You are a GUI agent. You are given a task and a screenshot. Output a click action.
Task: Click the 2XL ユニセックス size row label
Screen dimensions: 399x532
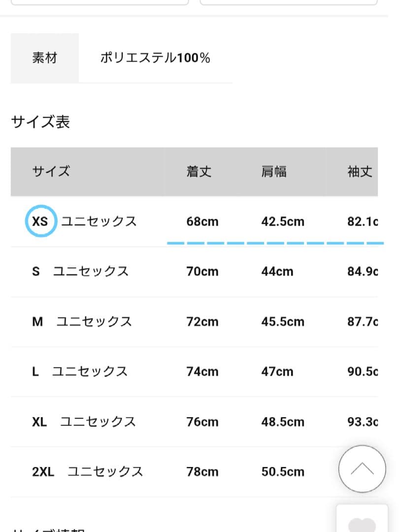click(88, 471)
